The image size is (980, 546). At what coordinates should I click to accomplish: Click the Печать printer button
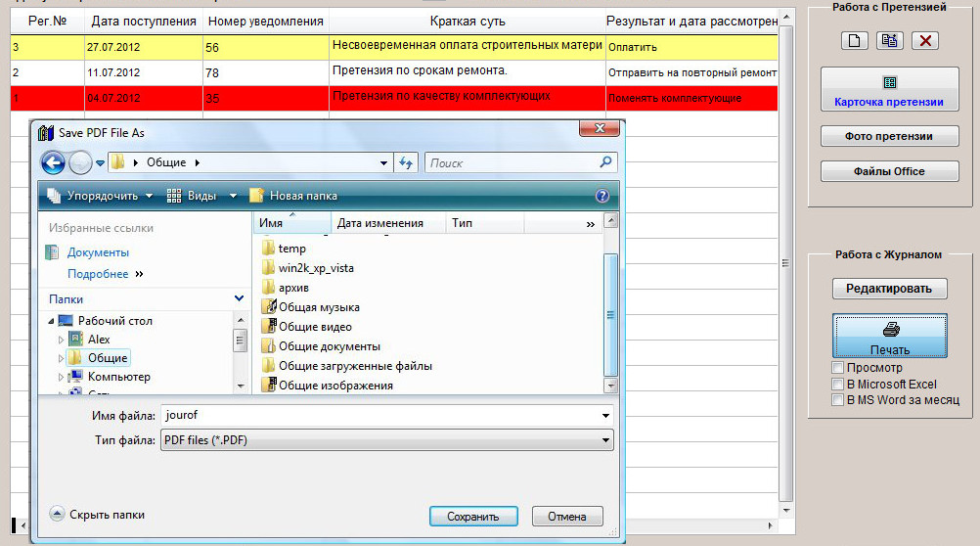click(x=890, y=337)
